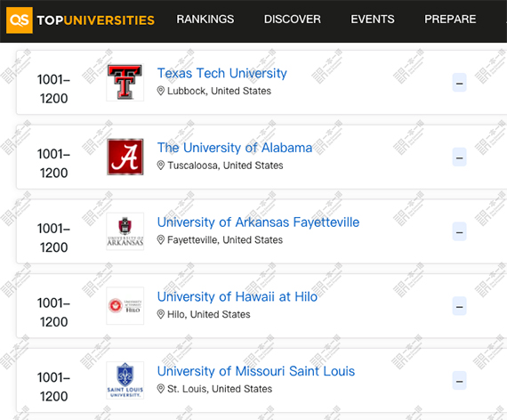The width and height of the screenshot is (507, 420).
Task: Open the University of Hawaii Hilo logo
Action: point(125,306)
